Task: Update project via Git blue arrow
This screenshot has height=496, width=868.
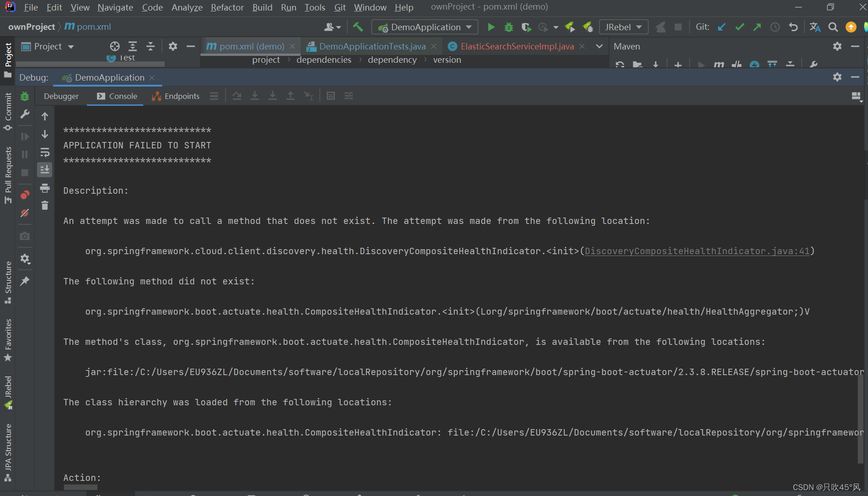Action: tap(722, 27)
